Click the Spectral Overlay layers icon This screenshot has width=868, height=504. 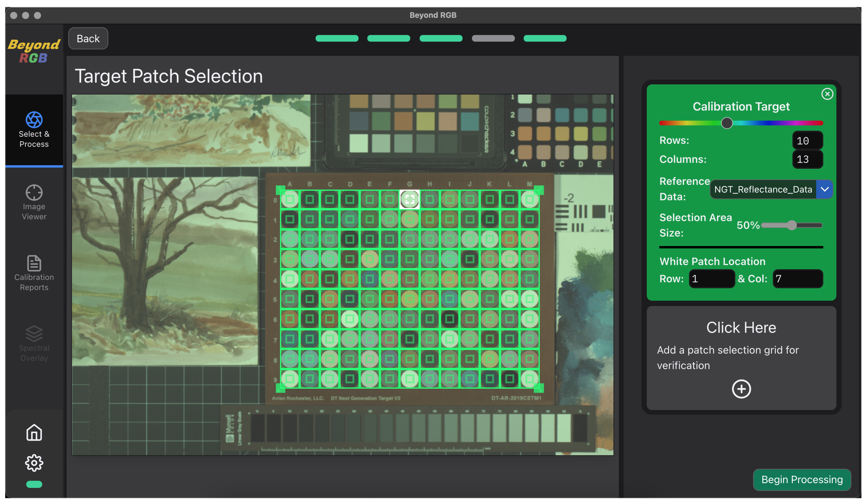point(34,334)
